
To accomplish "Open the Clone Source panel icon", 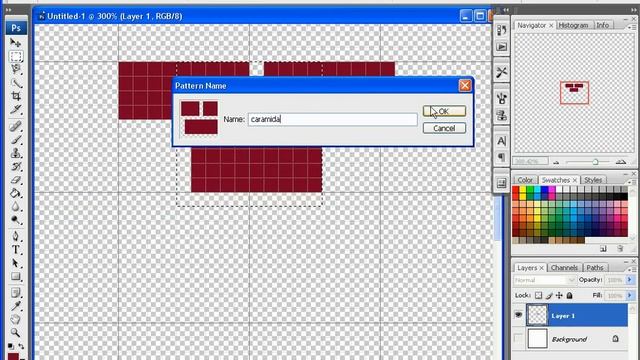I will pos(502,116).
